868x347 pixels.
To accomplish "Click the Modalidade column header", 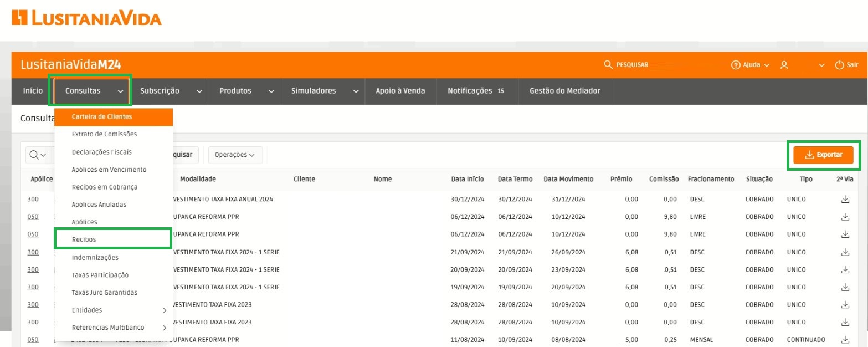I will pyautogui.click(x=198, y=179).
